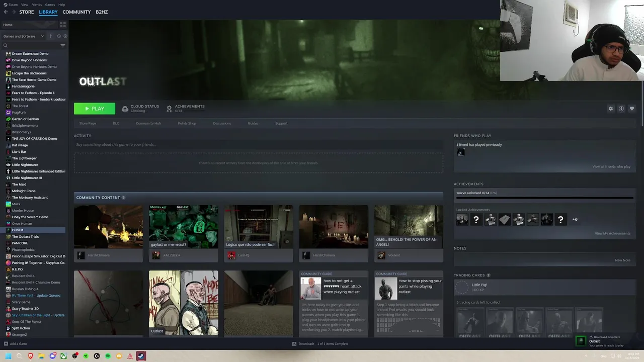
Task: Switch to the COMMUNITY tab
Action: [x=76, y=12]
